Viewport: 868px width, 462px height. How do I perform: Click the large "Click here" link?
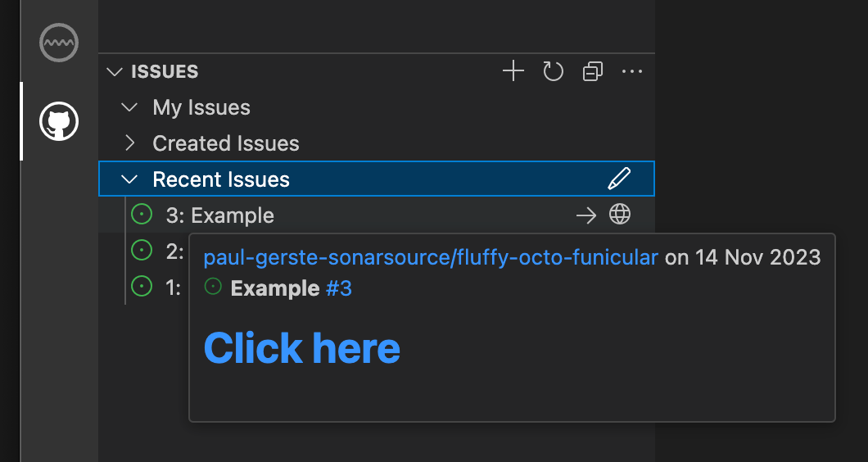coord(301,348)
